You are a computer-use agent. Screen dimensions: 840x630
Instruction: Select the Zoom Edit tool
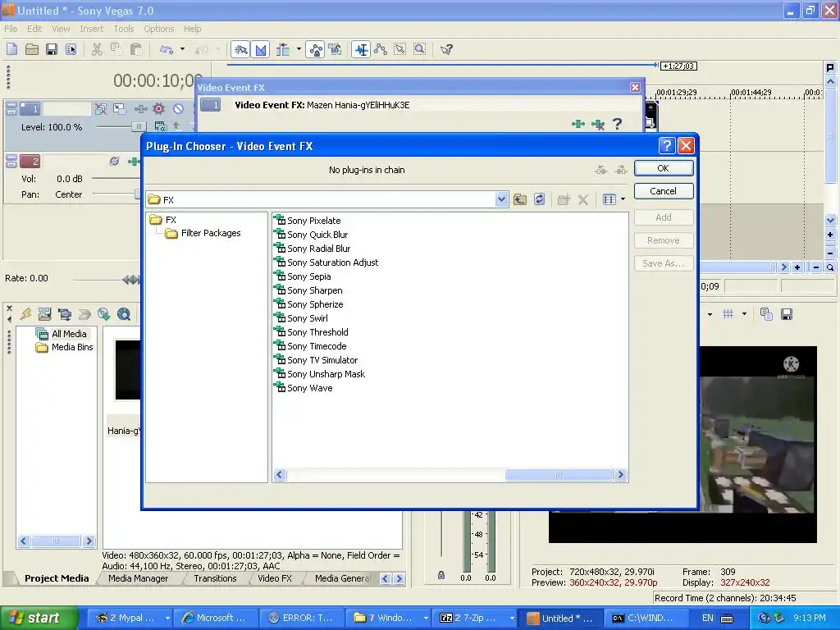[x=420, y=50]
